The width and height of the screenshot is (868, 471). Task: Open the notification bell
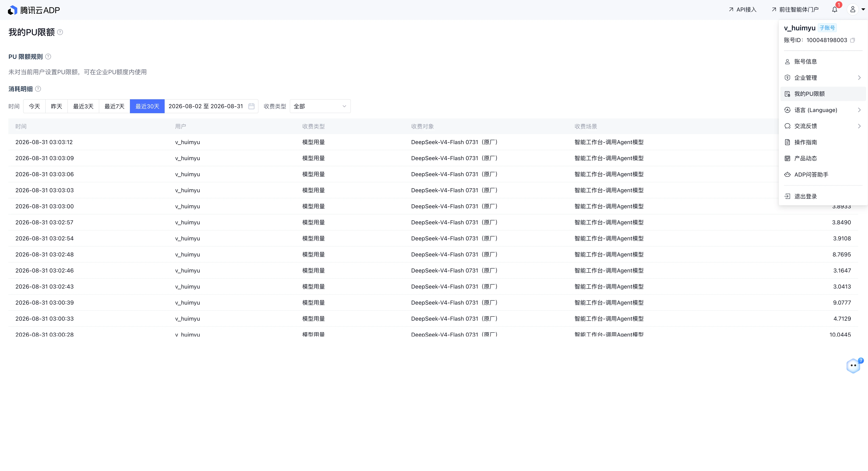(834, 9)
